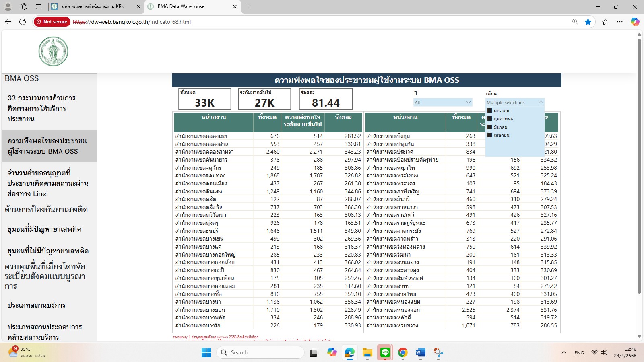The image size is (644, 362).
Task: Click the Bangkok BMA emblem logo
Action: click(53, 51)
